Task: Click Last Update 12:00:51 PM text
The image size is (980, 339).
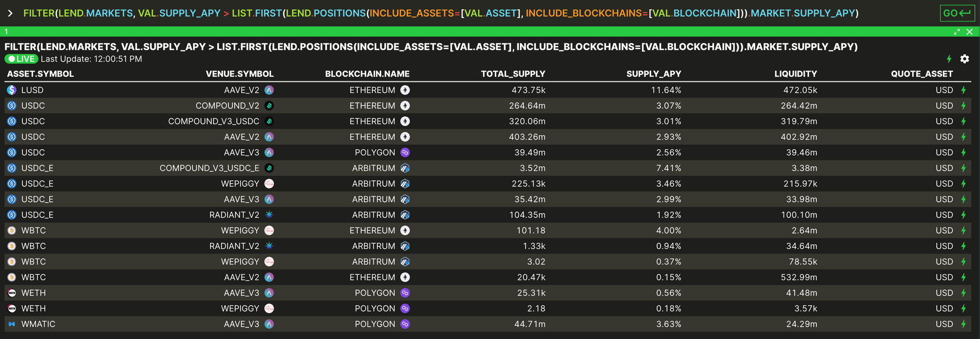Action: (91, 59)
